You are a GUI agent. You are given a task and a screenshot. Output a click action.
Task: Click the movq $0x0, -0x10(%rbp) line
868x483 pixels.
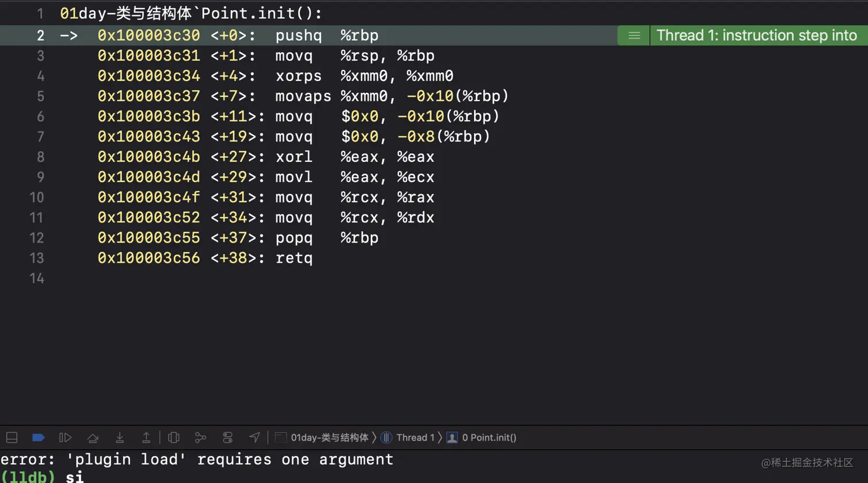pyautogui.click(x=387, y=116)
